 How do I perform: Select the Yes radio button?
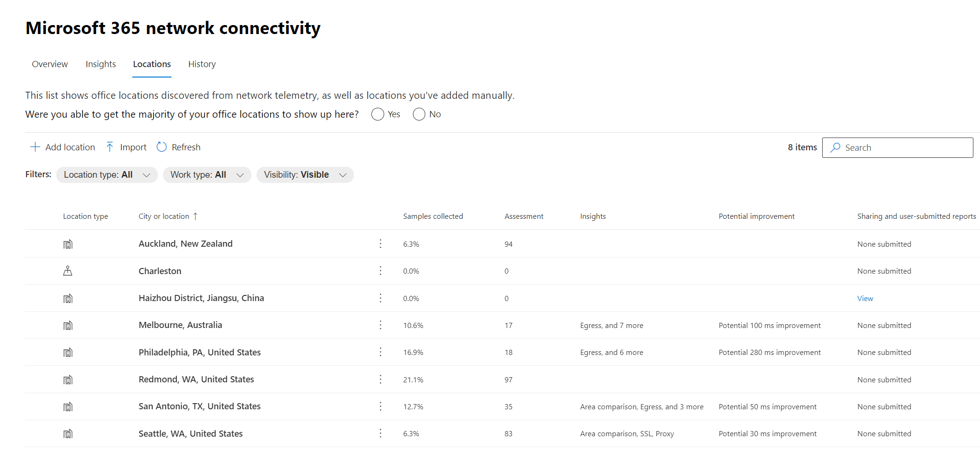(x=377, y=114)
